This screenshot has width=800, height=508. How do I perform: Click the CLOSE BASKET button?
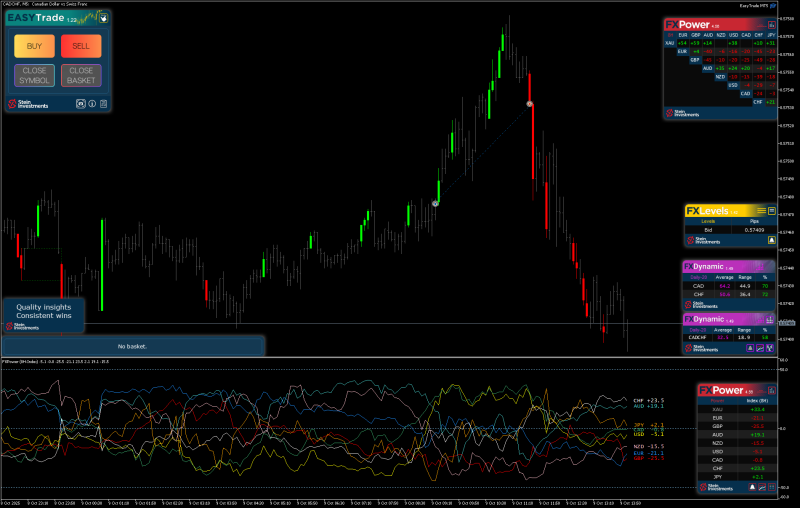(x=81, y=75)
